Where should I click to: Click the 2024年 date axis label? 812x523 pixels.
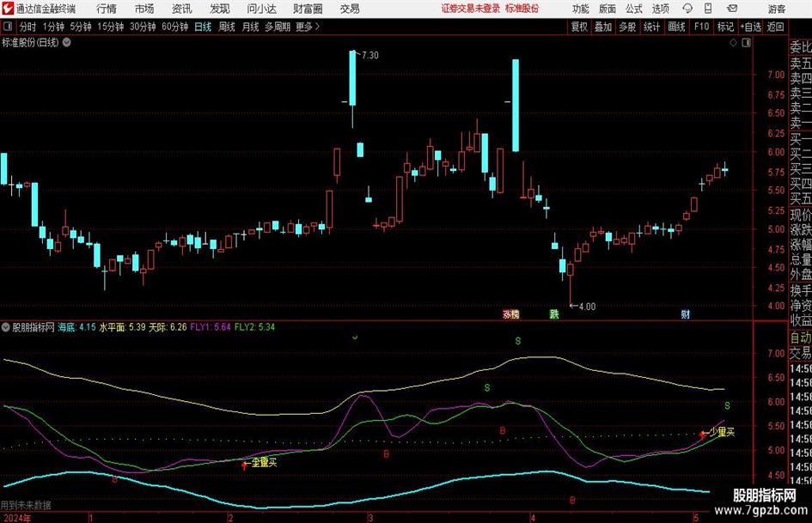pos(16,518)
